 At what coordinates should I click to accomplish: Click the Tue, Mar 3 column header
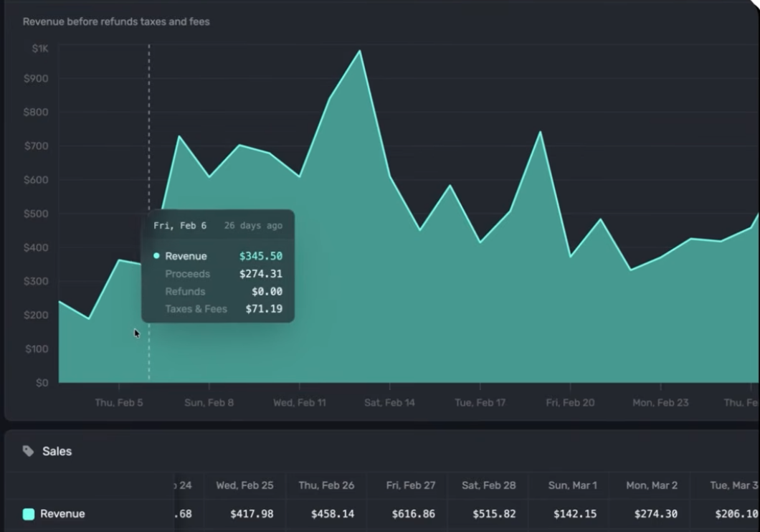pyautogui.click(x=733, y=485)
